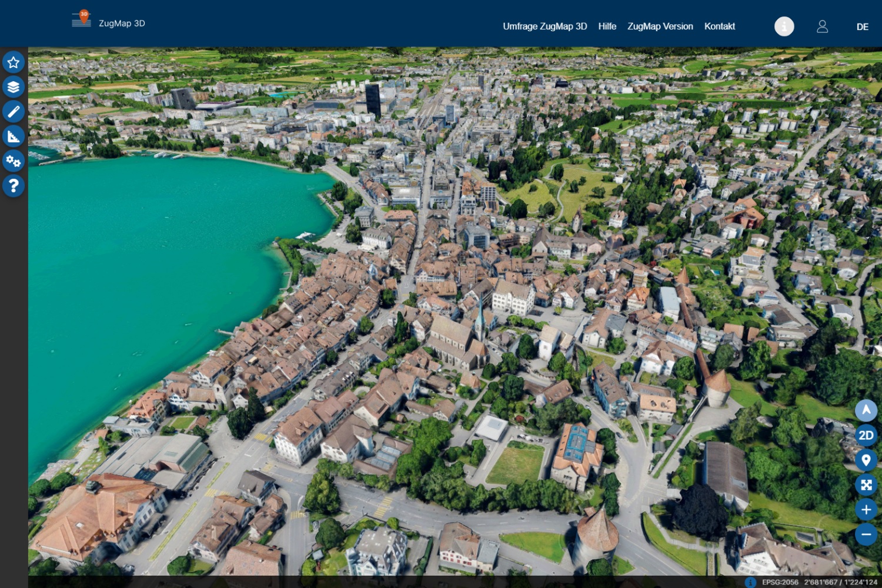Zoom out with the minus button
The height and width of the screenshot is (588, 882).
[866, 534]
